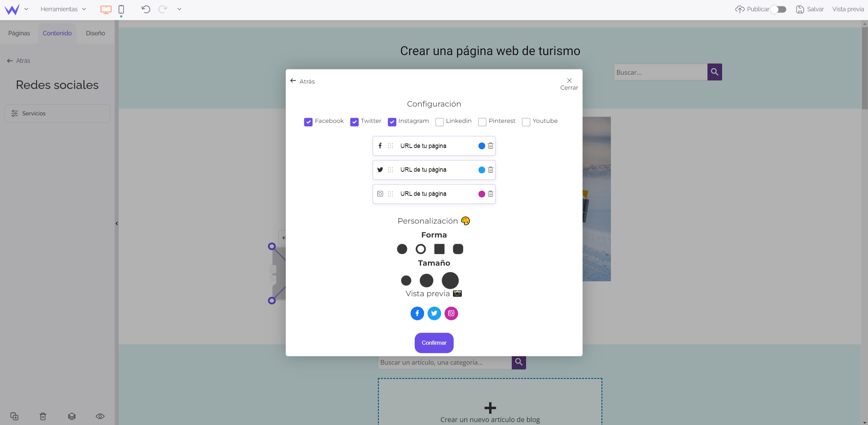Change the Facebook blue color swatch
Image resolution: width=868 pixels, height=425 pixels.
point(481,146)
